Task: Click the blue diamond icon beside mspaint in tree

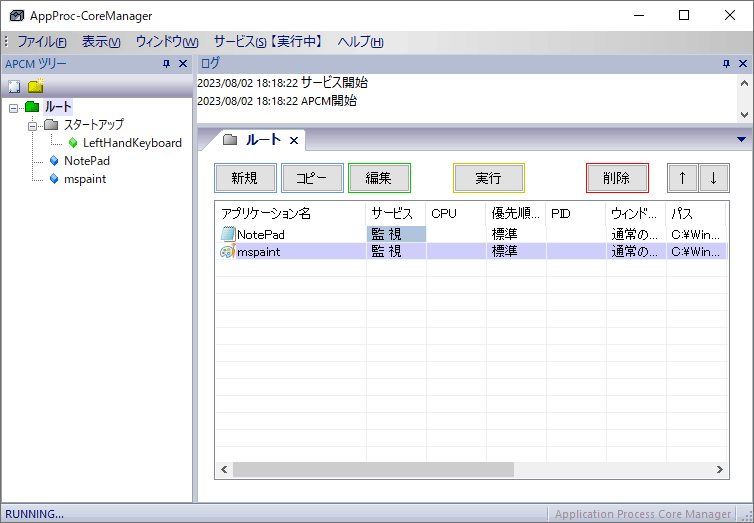Action: tap(54, 179)
